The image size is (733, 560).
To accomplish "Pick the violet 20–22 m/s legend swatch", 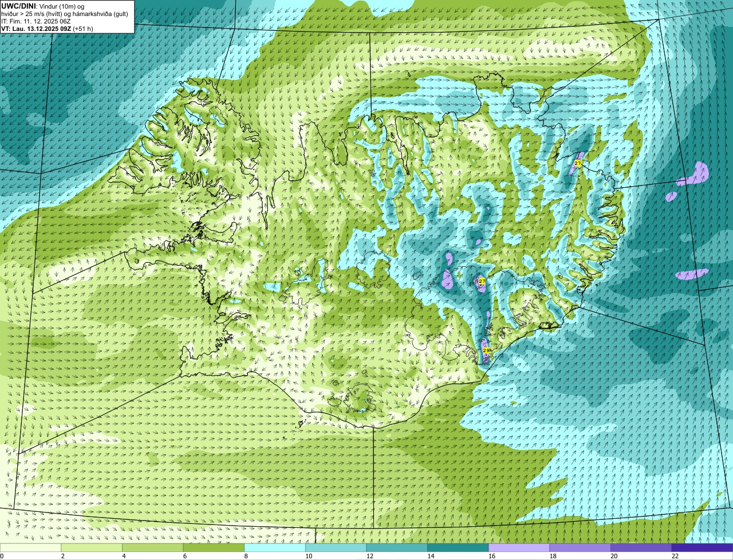I will point(641,547).
